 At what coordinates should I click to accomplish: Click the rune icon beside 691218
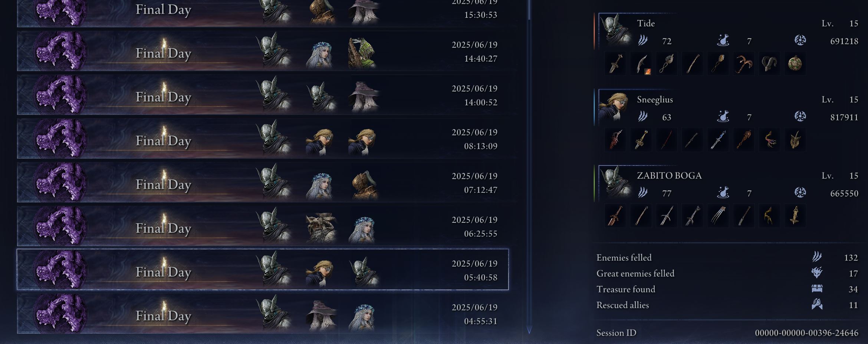(x=800, y=40)
